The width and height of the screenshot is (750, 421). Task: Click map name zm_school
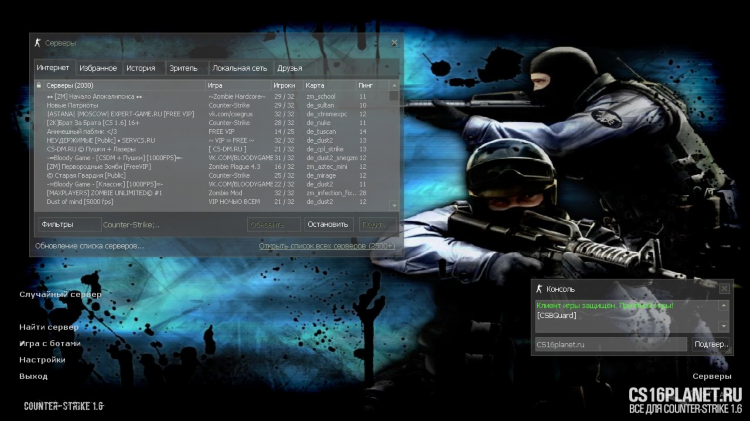[x=321, y=97]
